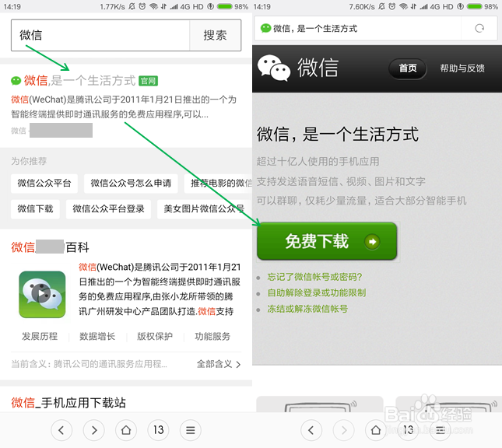502x448 pixels.
Task: Open the 发展历程 section
Action: 40,336
